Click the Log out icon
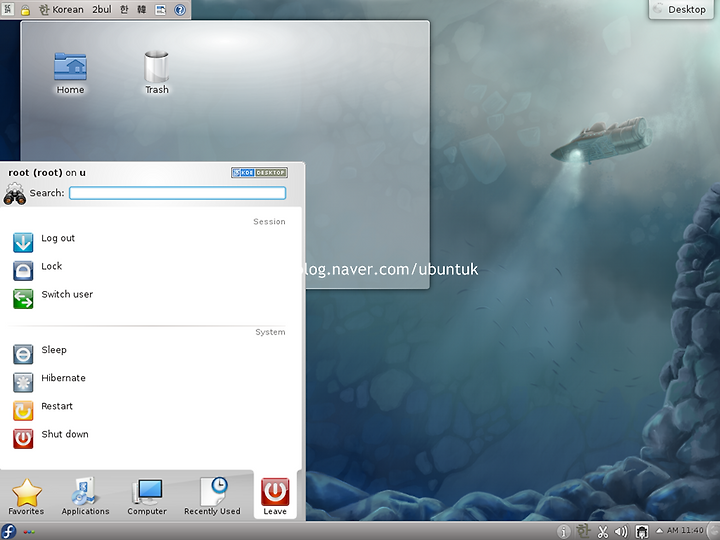The image size is (720, 540). point(23,242)
